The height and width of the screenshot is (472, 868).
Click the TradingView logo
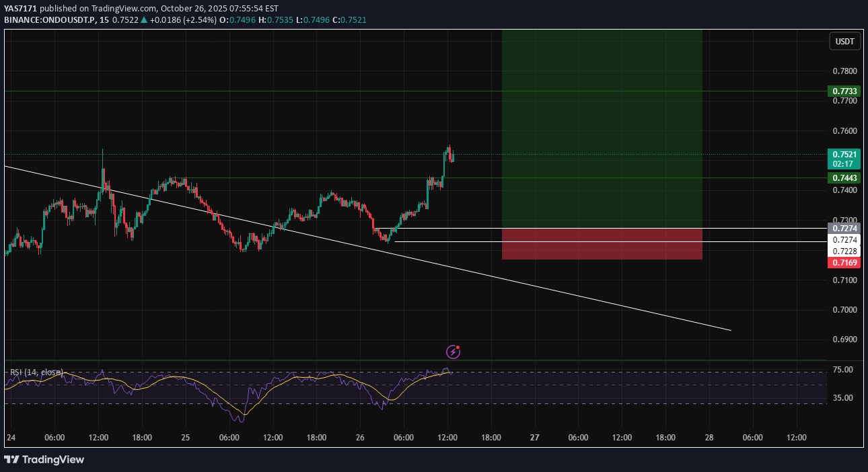coord(44,460)
